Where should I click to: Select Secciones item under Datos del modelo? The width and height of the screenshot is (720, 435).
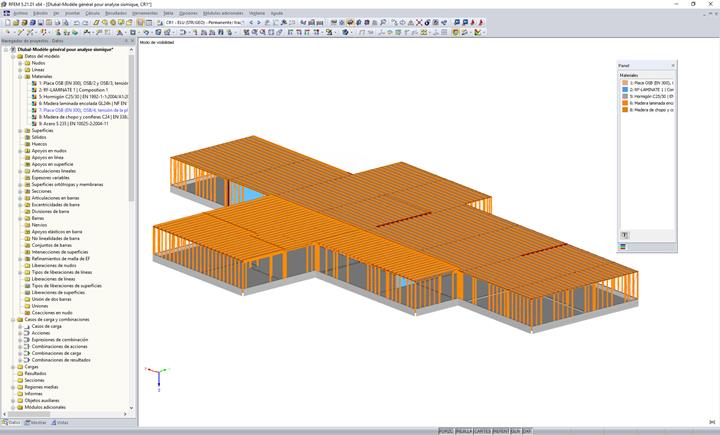(41, 192)
